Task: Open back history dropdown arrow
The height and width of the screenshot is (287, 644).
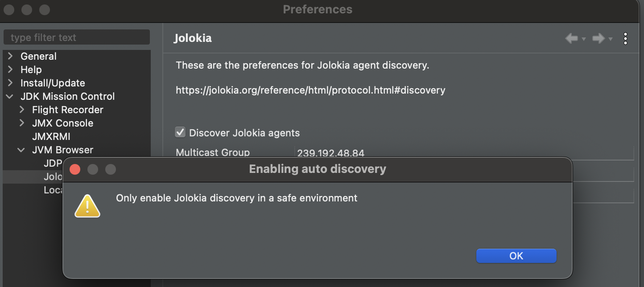Action: [583, 39]
